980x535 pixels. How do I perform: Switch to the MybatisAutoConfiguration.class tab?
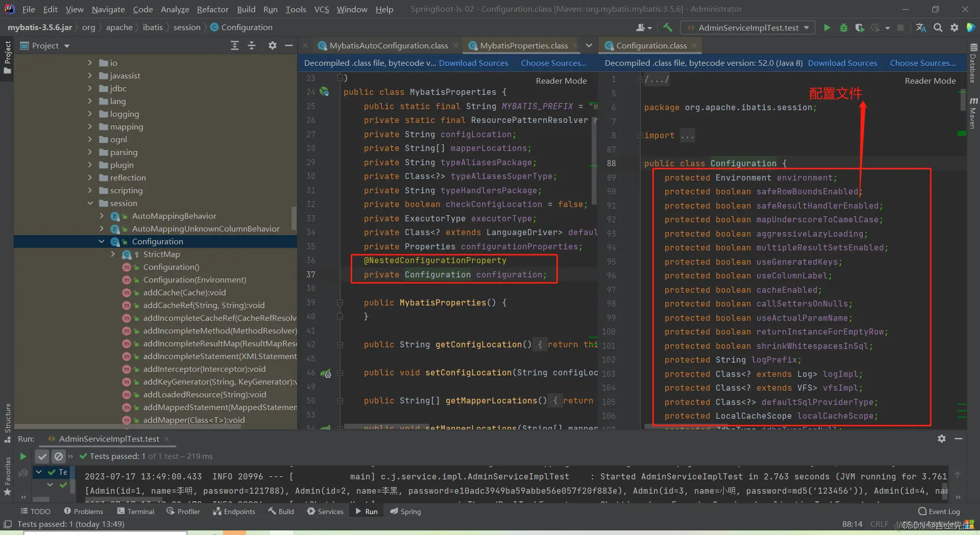pyautogui.click(x=388, y=45)
